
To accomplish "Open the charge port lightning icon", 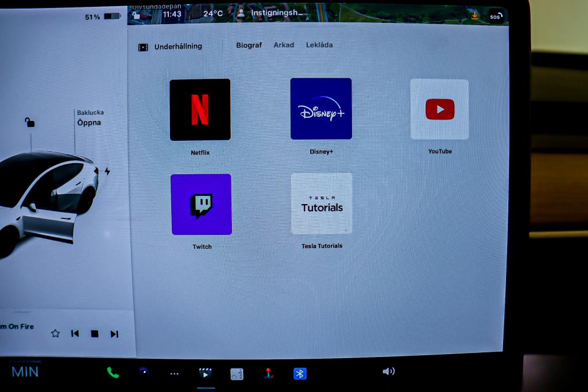I will click(107, 171).
